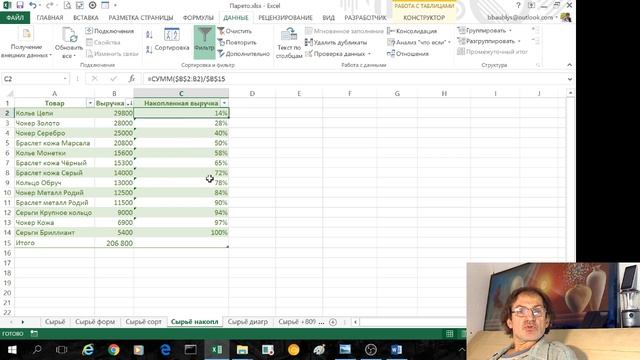Screen dimensions: 640x360
Task: Click the Undo arrow icon
Action: 33,5
